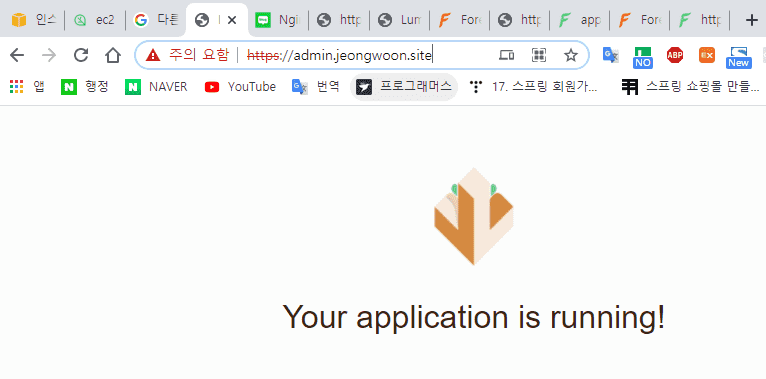Switch to the AWS instances tab
This screenshot has width=766, height=379.
tap(34, 20)
